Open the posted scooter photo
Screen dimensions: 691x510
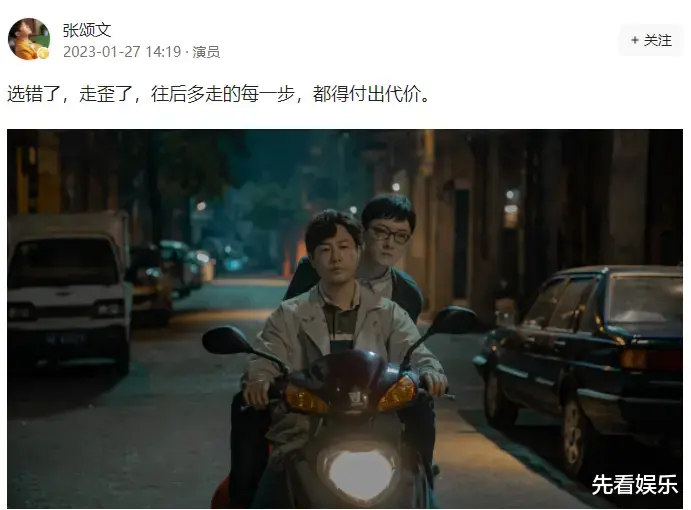345,319
